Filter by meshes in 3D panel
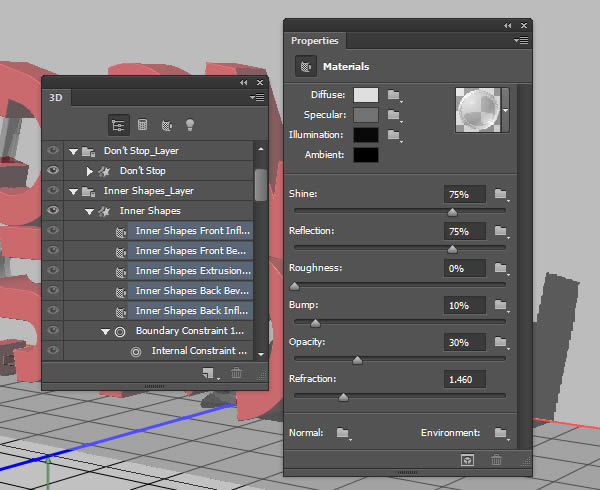Image resolution: width=600 pixels, height=490 pixels. [142, 125]
